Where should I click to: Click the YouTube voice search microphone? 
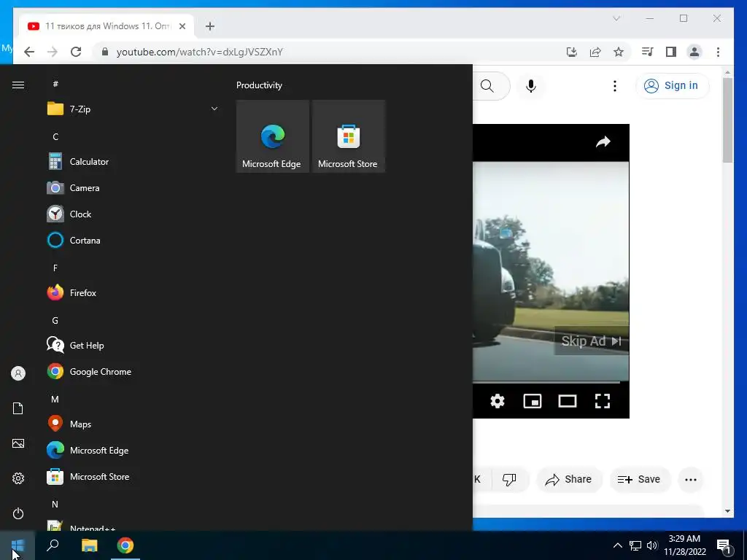coord(531,86)
